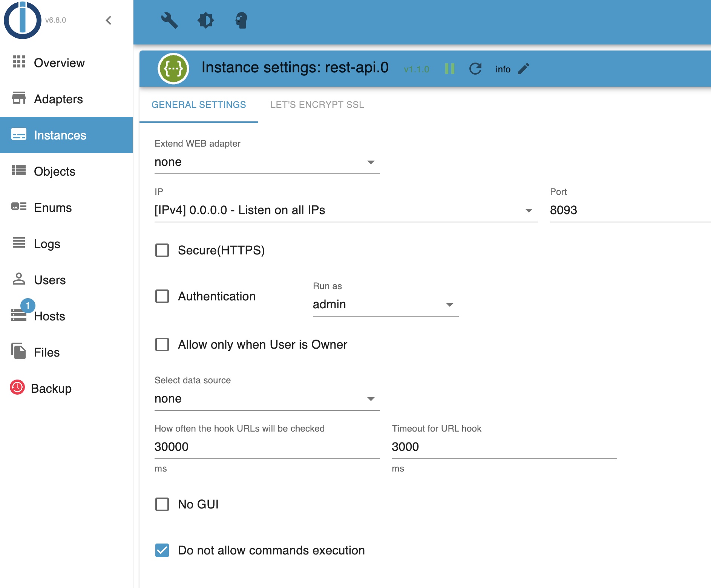Viewport: 711px width, 588px height.
Task: Click the wrench settings icon in the top bar
Action: [x=169, y=20]
